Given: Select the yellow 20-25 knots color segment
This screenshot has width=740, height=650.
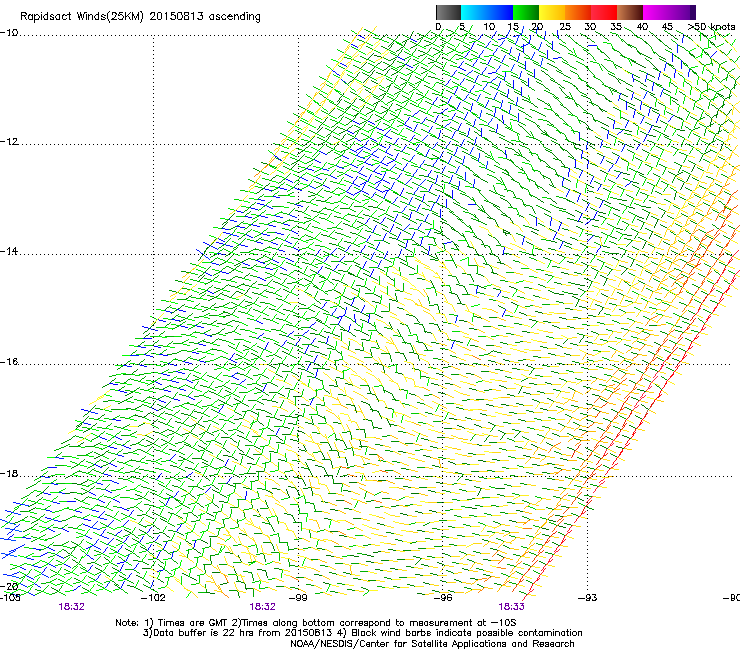Looking at the screenshot, I should click(x=552, y=12).
